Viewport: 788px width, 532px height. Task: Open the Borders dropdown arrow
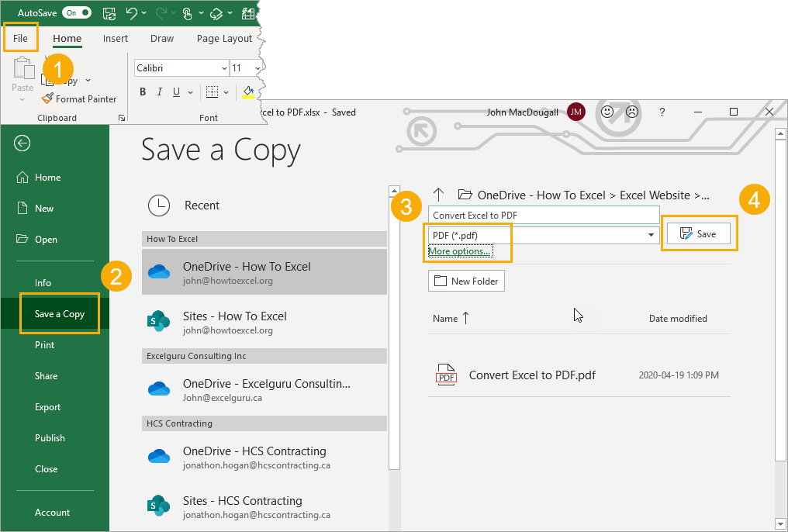coord(226,92)
